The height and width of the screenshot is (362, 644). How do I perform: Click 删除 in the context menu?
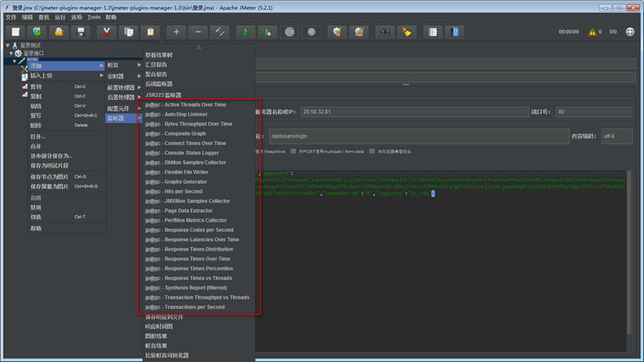[66, 125]
